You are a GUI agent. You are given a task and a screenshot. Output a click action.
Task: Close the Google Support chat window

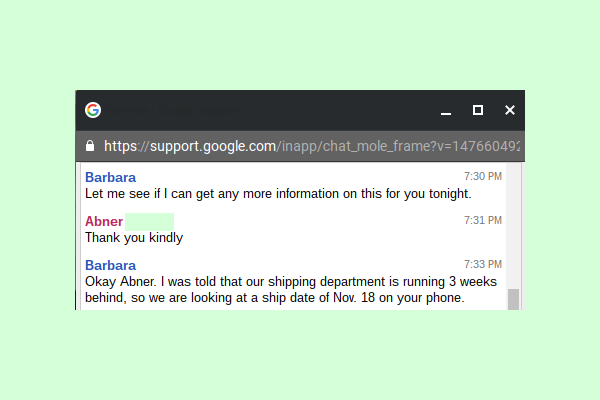(510, 110)
